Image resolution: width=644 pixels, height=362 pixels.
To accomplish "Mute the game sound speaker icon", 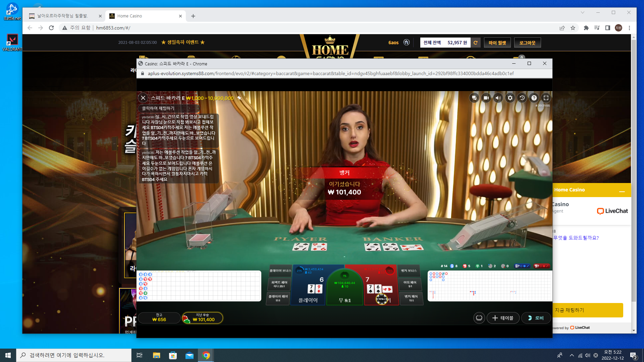I will (498, 98).
